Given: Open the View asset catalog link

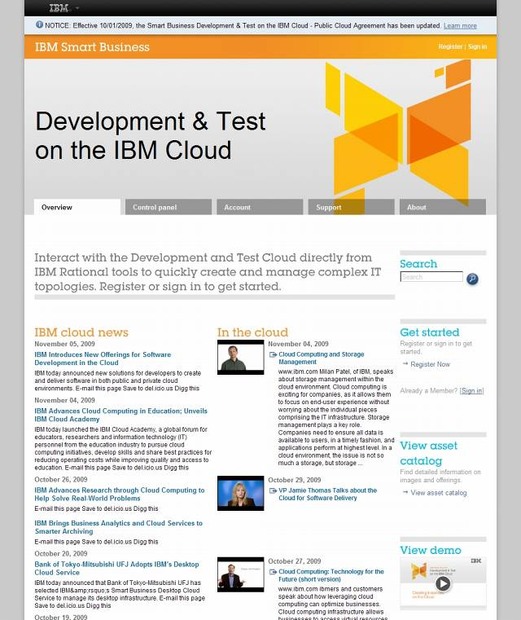Looking at the screenshot, I should (x=439, y=493).
